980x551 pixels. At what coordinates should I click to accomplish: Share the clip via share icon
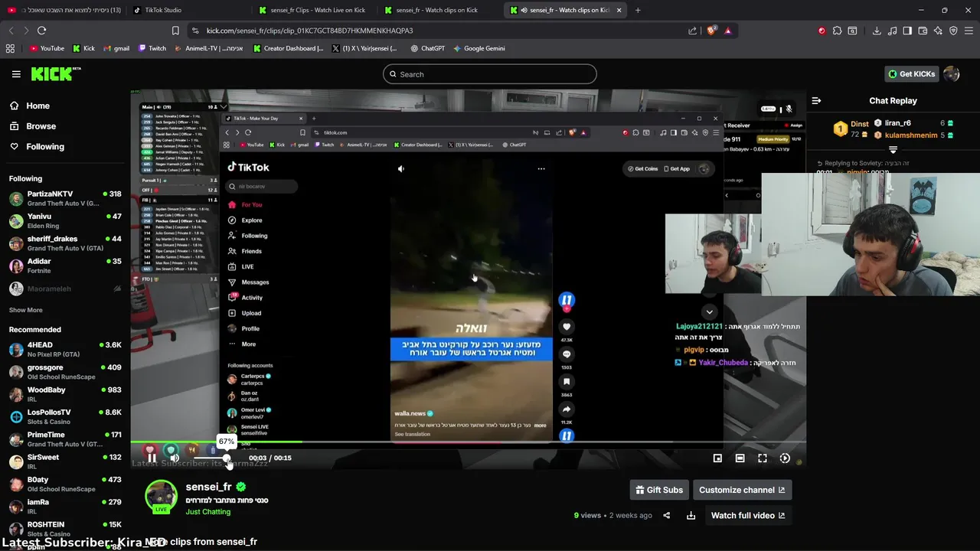(x=666, y=516)
